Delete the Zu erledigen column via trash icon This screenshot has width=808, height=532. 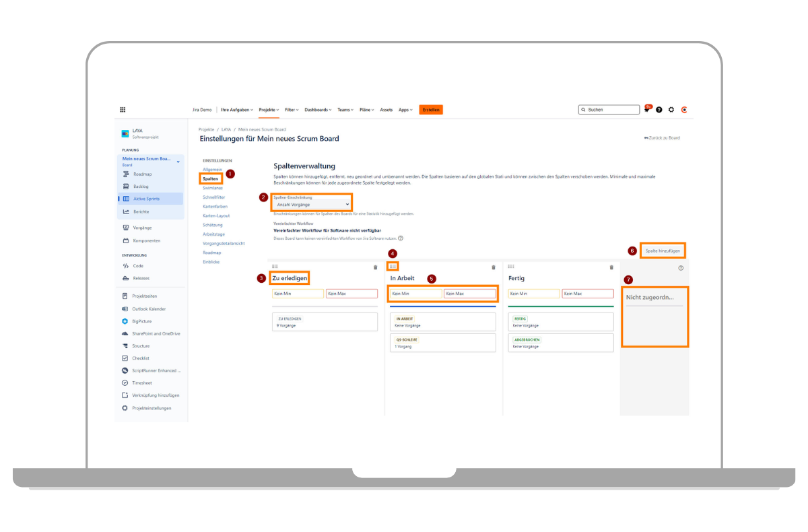[x=376, y=267]
